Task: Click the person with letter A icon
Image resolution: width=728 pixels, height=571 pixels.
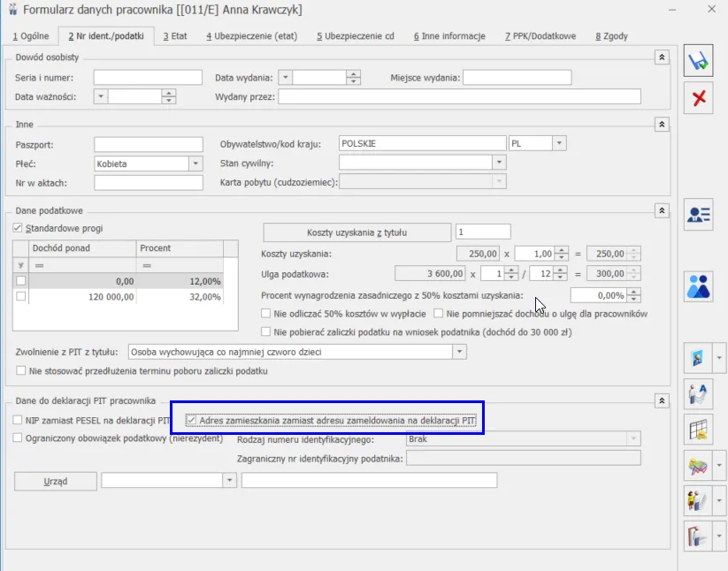Action: [699, 393]
